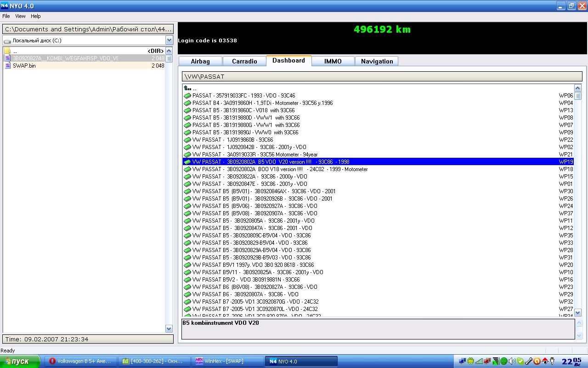Screen dimensions: 588x368
Task: Click the SWAP.bin file name
Action: click(x=24, y=66)
